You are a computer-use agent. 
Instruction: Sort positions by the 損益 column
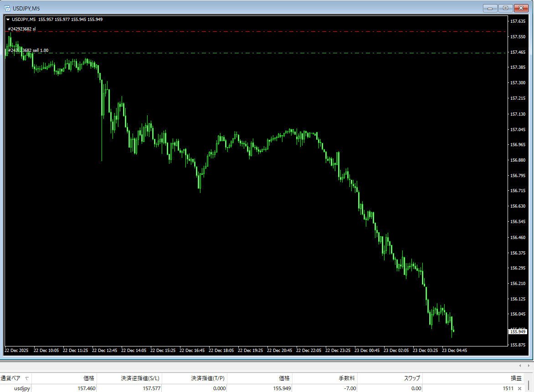pos(515,378)
